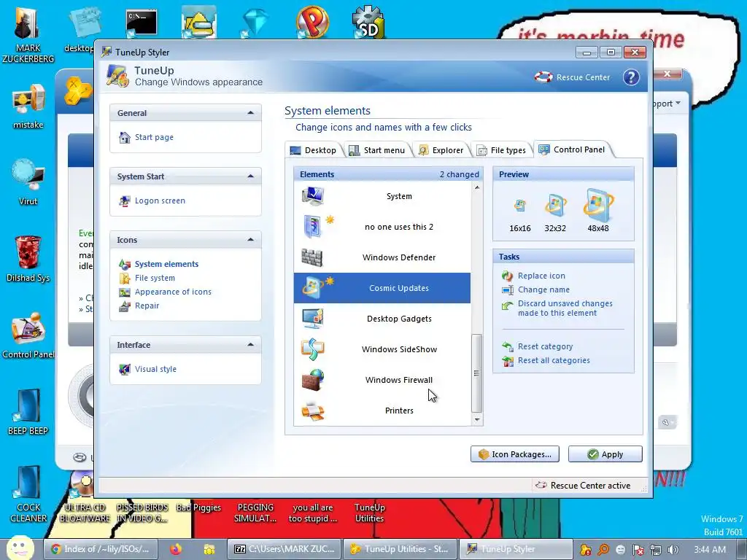This screenshot has width=747, height=560.
Task: Click the smiley Start button
Action: [x=20, y=548]
